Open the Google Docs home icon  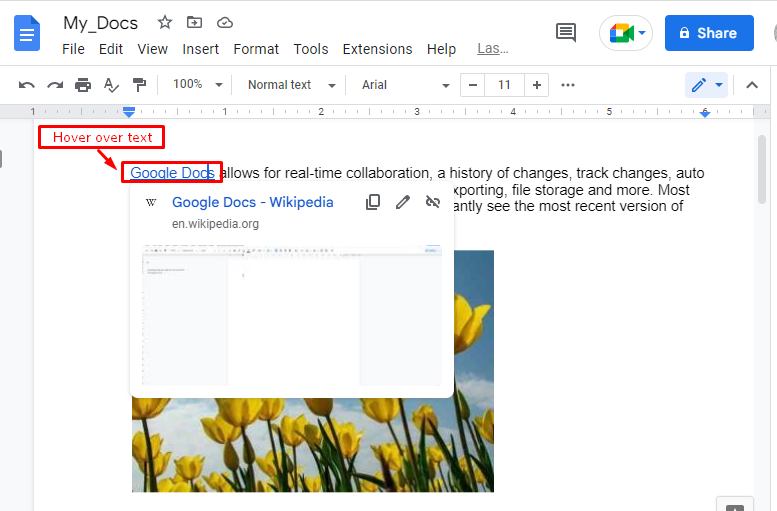27,33
